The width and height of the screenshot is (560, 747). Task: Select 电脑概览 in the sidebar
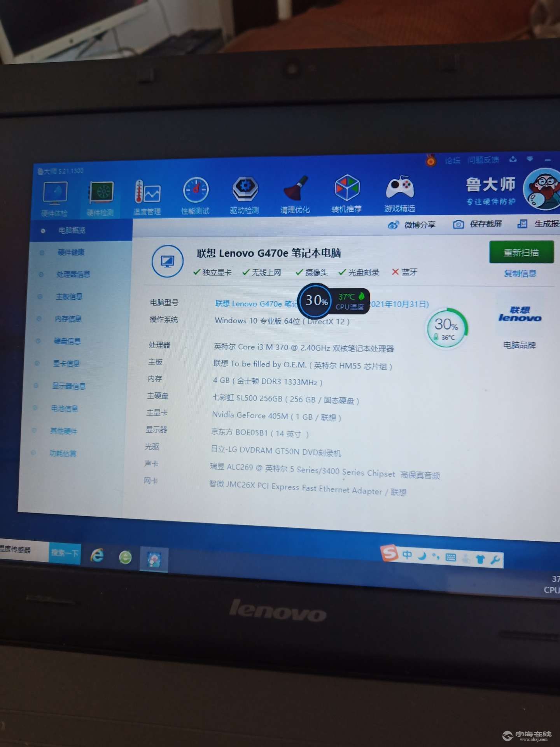pos(82,230)
